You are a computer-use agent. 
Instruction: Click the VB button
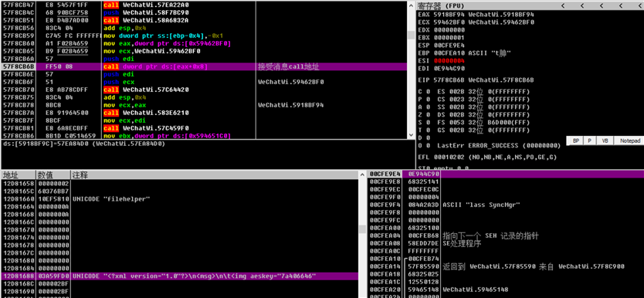coord(605,141)
